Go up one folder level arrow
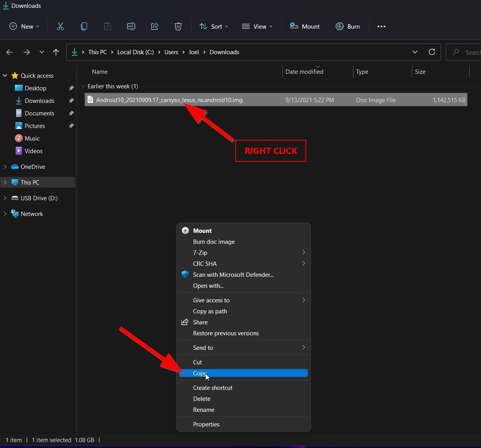The width and height of the screenshot is (481, 448). (56, 52)
